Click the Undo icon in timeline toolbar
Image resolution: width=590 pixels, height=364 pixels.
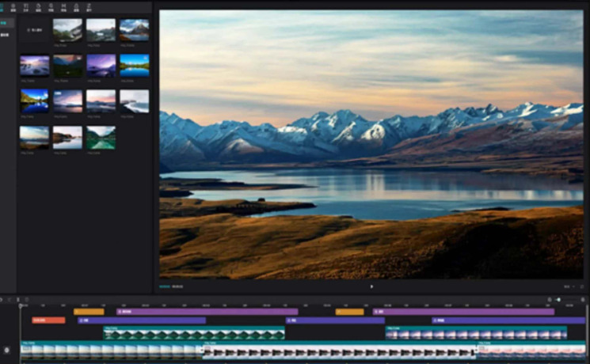2,300
